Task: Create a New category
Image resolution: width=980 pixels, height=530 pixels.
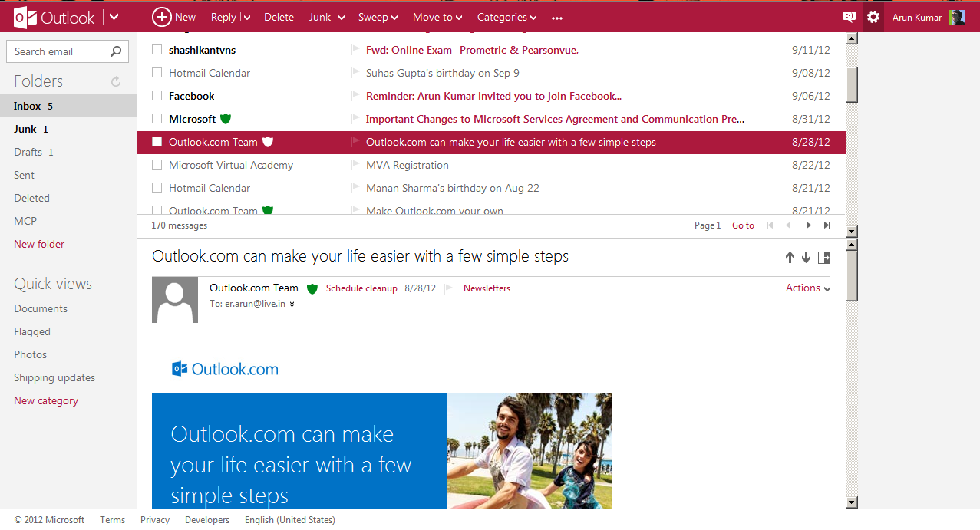Action: pos(46,400)
